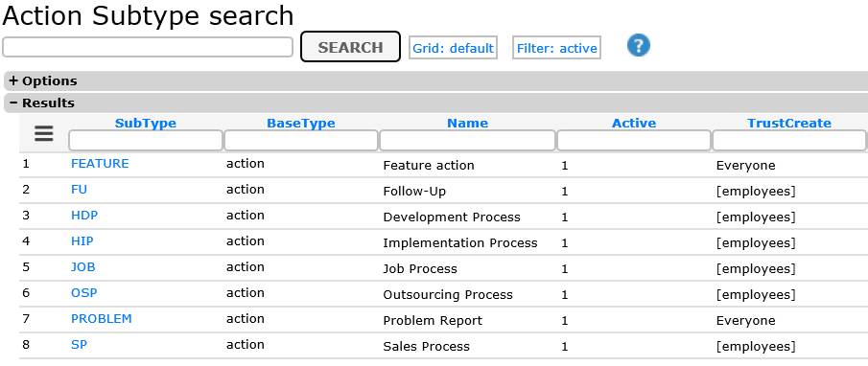This screenshot has height=366, width=868.
Task: Click the BaseType column filter box
Action: coord(301,141)
